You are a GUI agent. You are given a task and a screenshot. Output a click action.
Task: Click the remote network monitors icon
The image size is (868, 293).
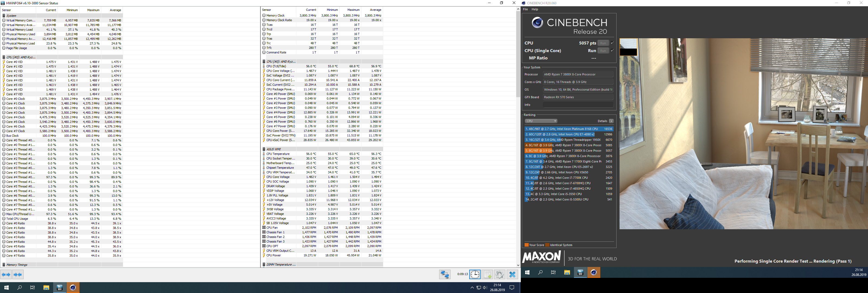click(x=445, y=275)
